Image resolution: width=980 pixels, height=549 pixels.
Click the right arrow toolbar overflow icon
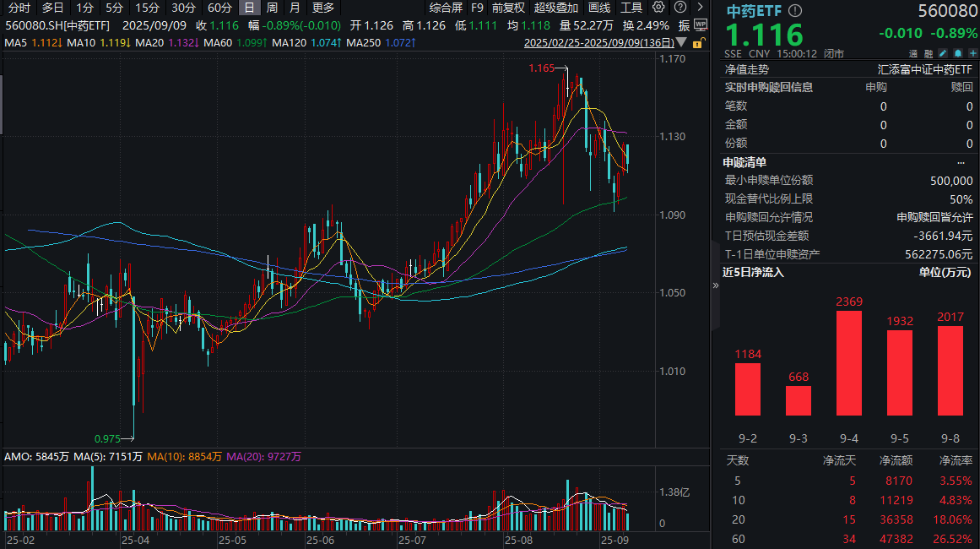[x=700, y=8]
